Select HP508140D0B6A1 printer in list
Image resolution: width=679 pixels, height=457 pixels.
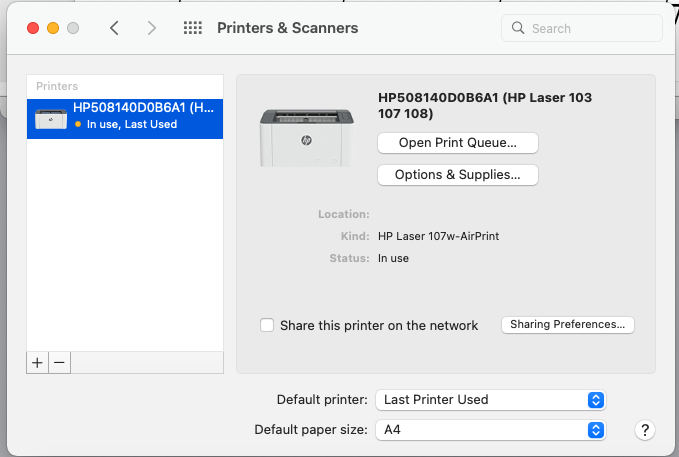[140, 116]
